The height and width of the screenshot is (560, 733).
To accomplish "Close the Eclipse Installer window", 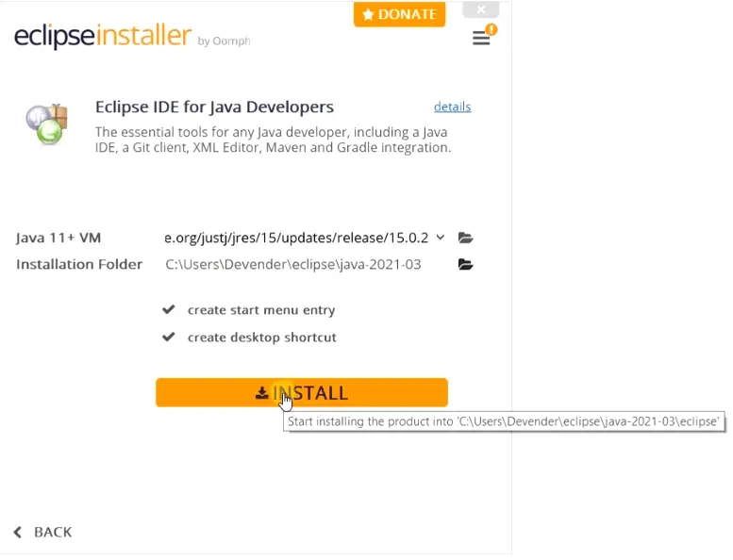I will pos(480,9).
